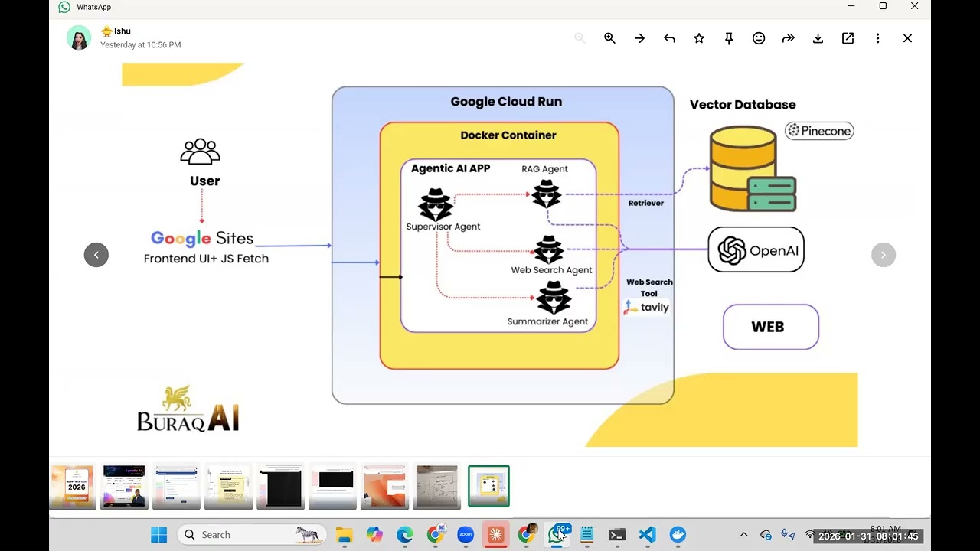The height and width of the screenshot is (551, 980).
Task: Open Notepad from the taskbar
Action: [x=586, y=534]
